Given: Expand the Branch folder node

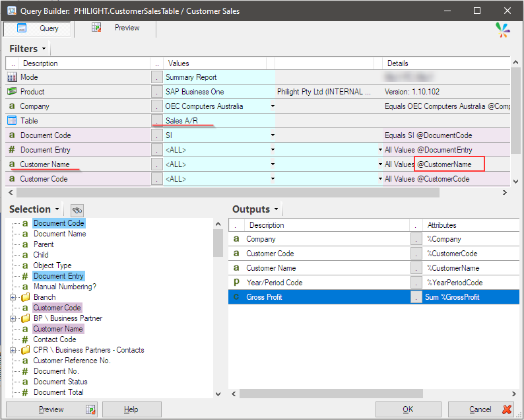Looking at the screenshot, I should click(13, 297).
